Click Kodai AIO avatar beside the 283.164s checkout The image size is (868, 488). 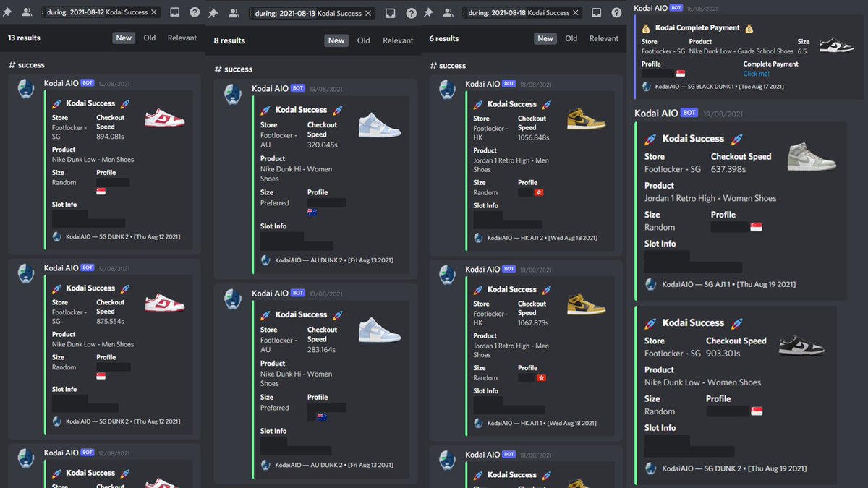coord(232,300)
